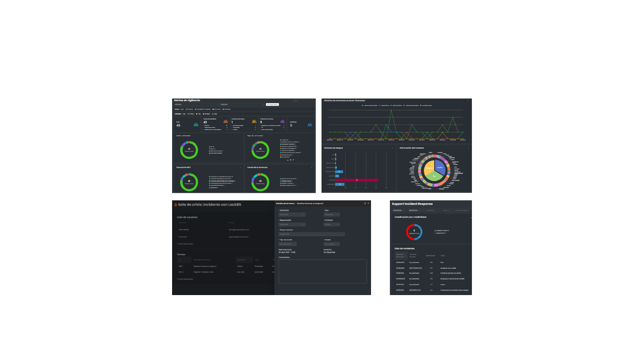Click the filter icon in the Tipo de amenaza panel
This screenshot has height=362, width=644.
coord(293,160)
